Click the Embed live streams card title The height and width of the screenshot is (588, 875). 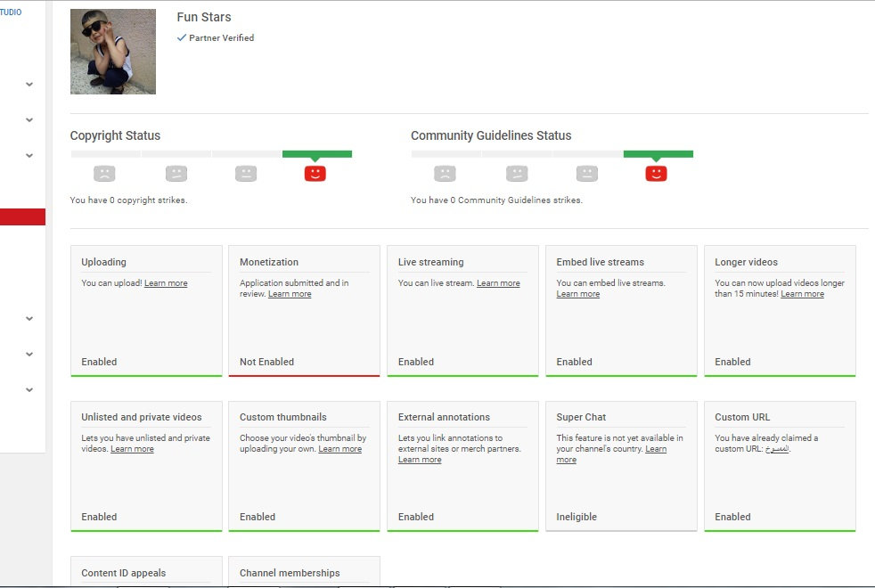click(600, 262)
